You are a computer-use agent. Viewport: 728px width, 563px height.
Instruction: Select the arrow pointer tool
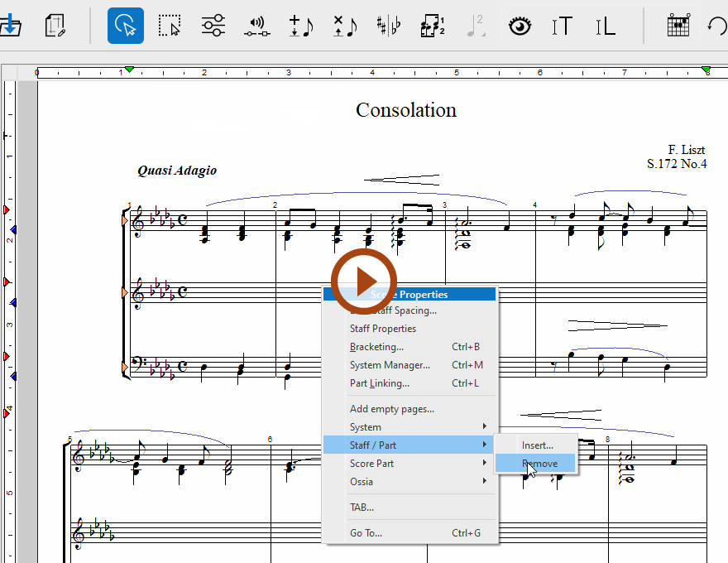(x=126, y=26)
